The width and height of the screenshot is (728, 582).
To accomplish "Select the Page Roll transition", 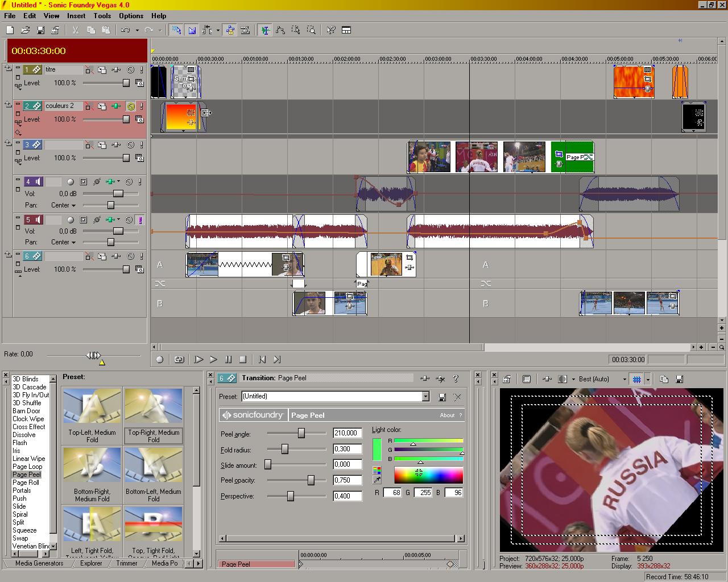I will coord(26,483).
